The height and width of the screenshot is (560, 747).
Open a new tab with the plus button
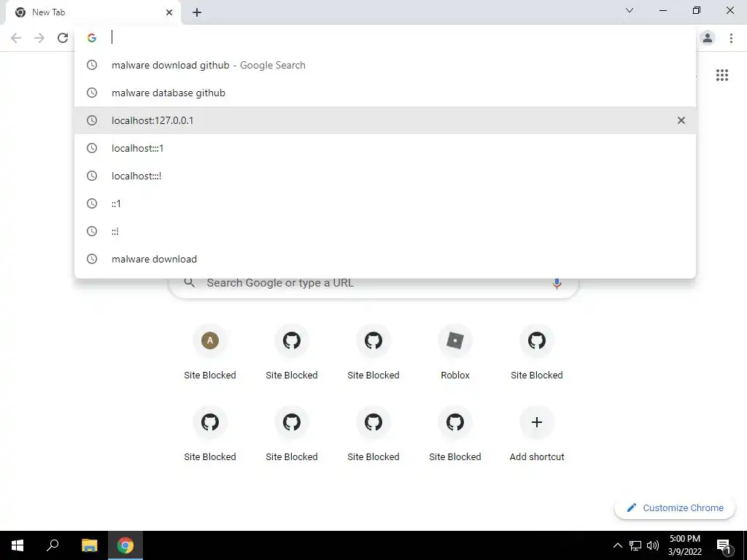pyautogui.click(x=197, y=12)
